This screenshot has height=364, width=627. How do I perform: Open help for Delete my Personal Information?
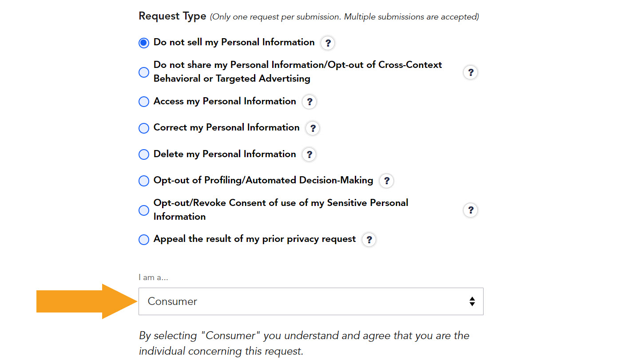pos(310,154)
